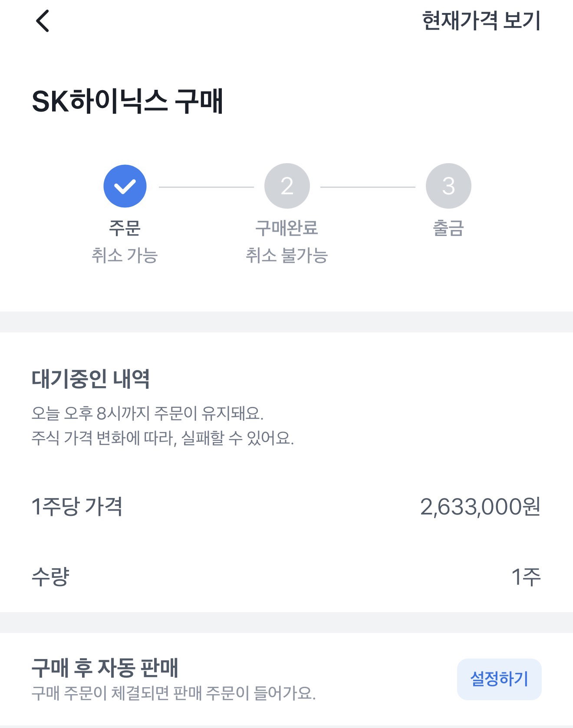
Task: Click the 주문 step label
Action: pyautogui.click(x=125, y=228)
